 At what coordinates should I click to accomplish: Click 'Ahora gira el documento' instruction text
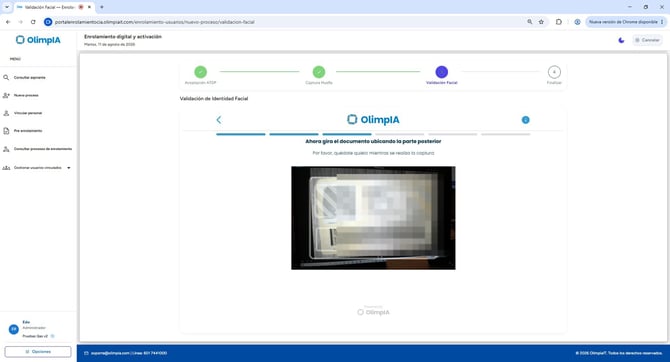[373, 141]
